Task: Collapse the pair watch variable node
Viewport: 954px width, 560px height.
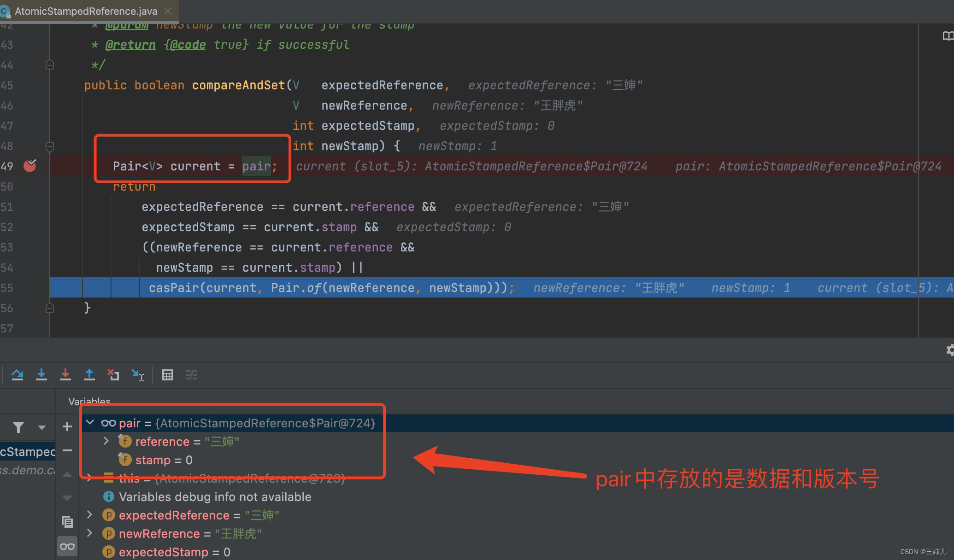Action: tap(90, 423)
